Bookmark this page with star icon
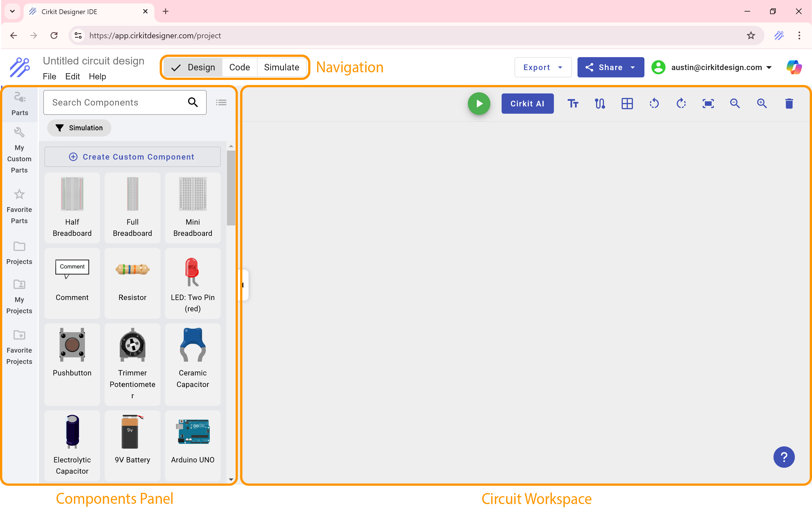This screenshot has height=508, width=812. pos(751,35)
